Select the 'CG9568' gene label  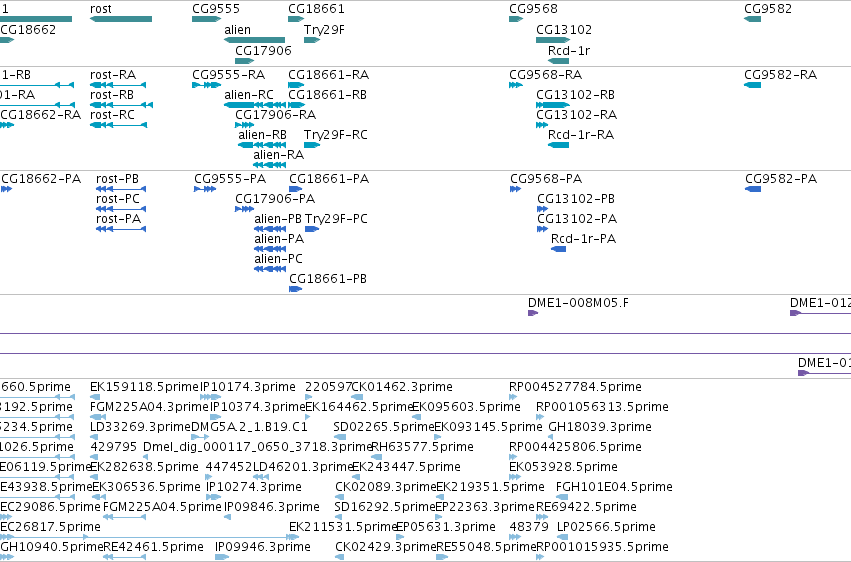534,9
